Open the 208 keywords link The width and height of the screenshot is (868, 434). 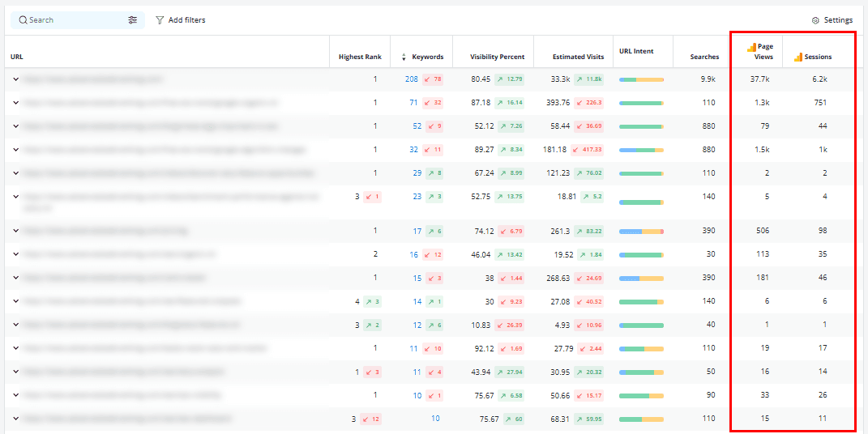coord(411,79)
